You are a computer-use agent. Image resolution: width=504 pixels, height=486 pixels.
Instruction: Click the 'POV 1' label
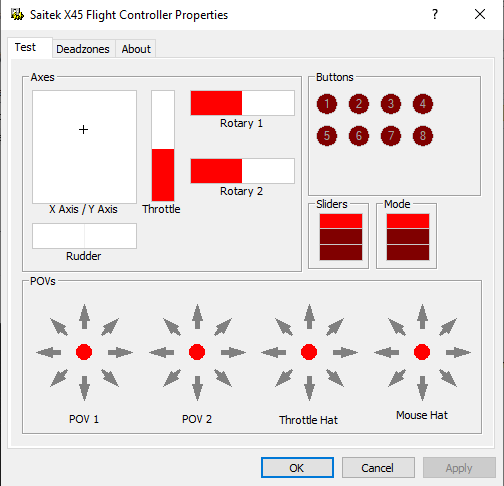tap(84, 419)
